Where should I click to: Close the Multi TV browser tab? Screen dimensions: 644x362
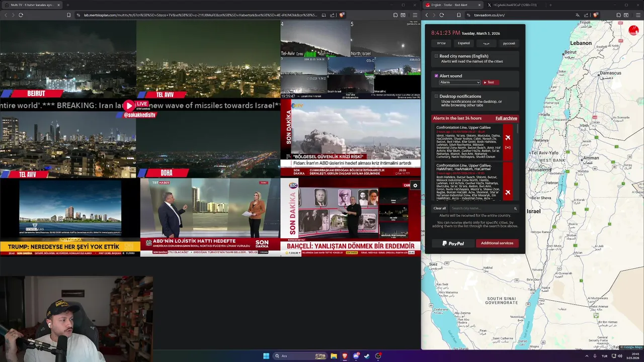58,5
